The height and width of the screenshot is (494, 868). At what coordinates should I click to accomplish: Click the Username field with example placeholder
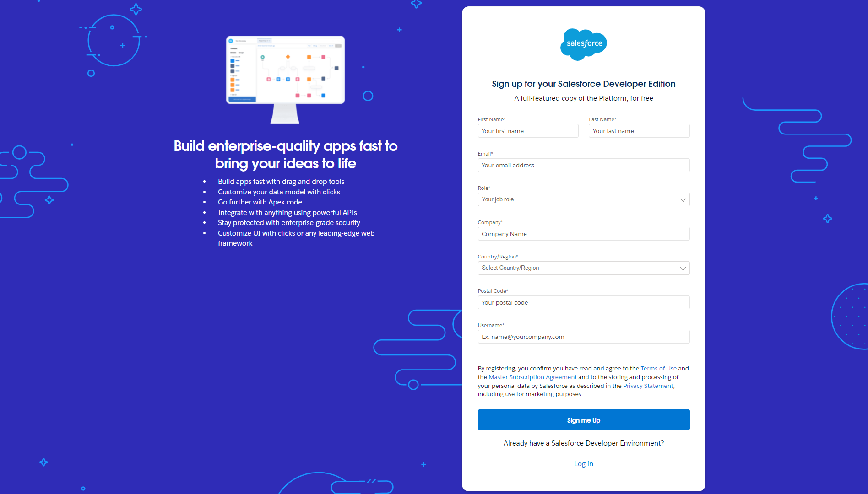(583, 337)
